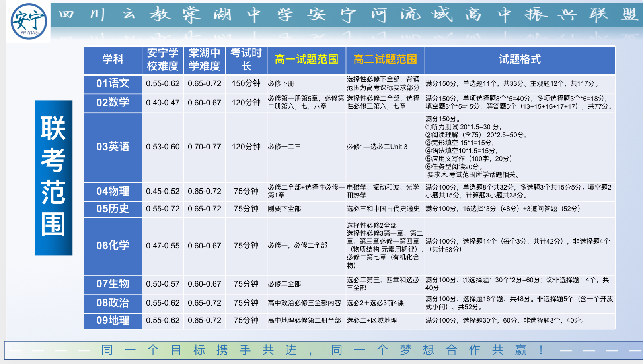
Task: Click the 联考范围 vertical title banner
Action: 54,178
